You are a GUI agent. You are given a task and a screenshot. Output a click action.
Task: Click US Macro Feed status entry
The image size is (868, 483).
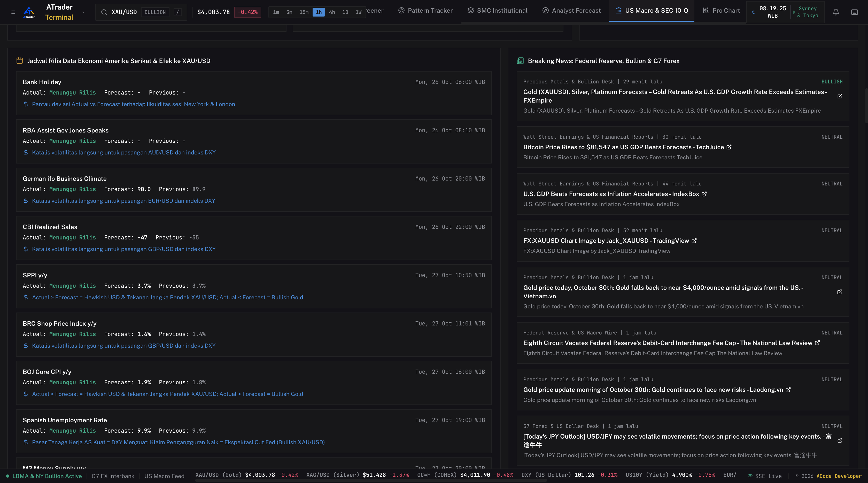(x=165, y=476)
